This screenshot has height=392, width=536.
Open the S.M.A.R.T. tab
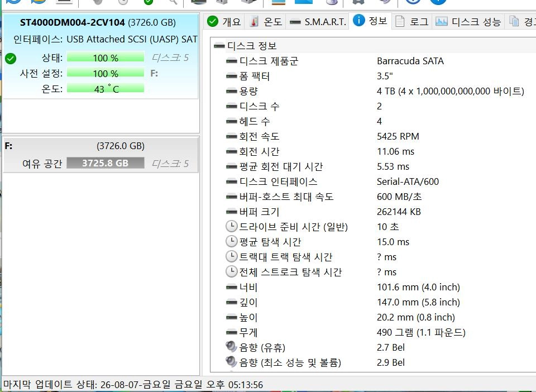[317, 22]
